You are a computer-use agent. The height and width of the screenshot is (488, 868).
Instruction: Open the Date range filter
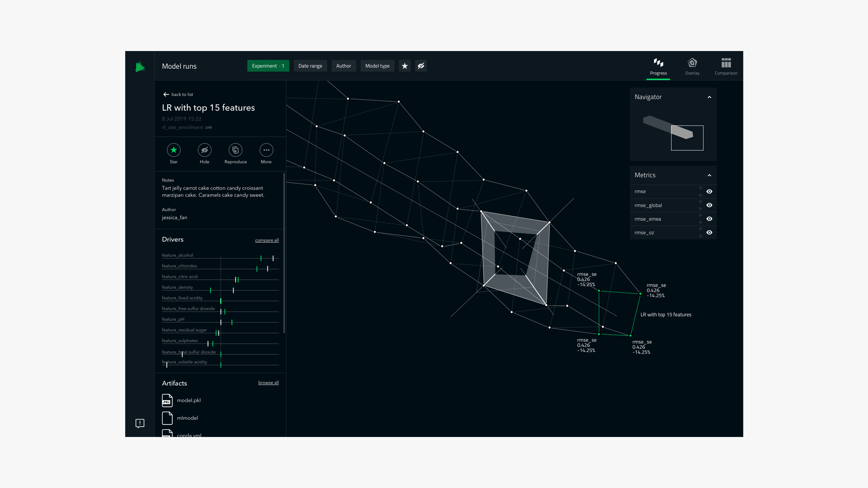(310, 66)
